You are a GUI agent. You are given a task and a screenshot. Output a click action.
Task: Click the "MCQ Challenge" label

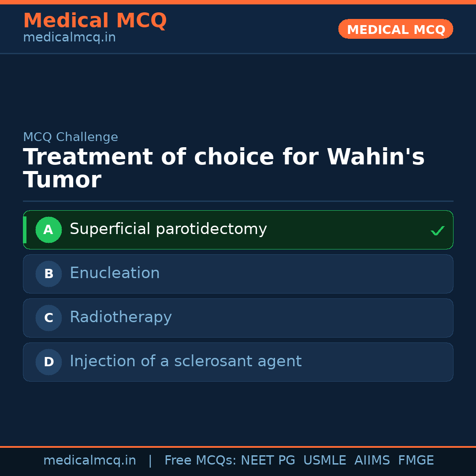[71, 138]
